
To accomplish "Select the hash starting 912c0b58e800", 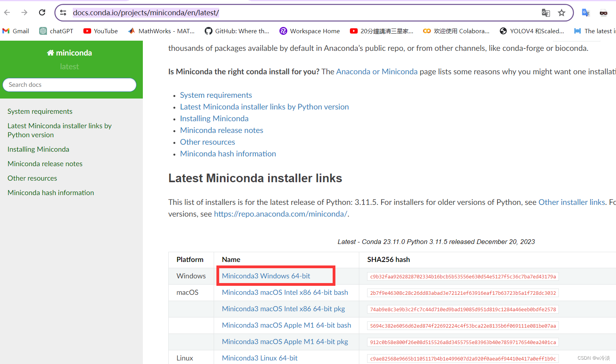I will pyautogui.click(x=463, y=342).
